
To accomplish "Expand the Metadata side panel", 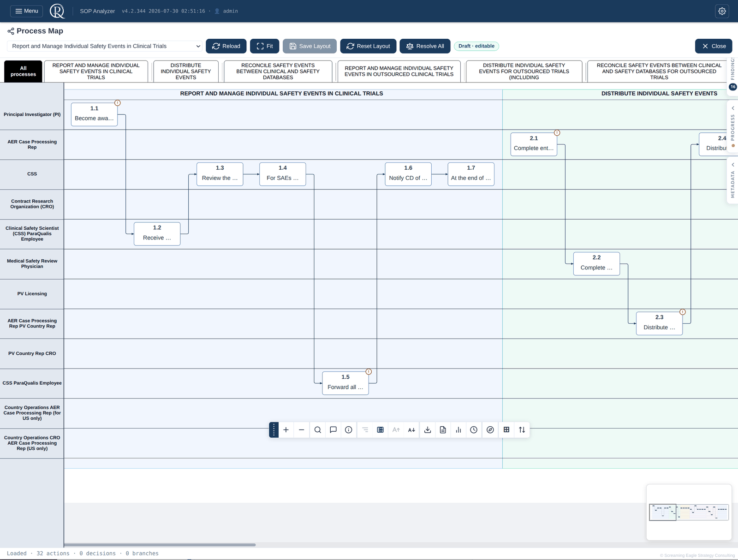I will (x=732, y=181).
